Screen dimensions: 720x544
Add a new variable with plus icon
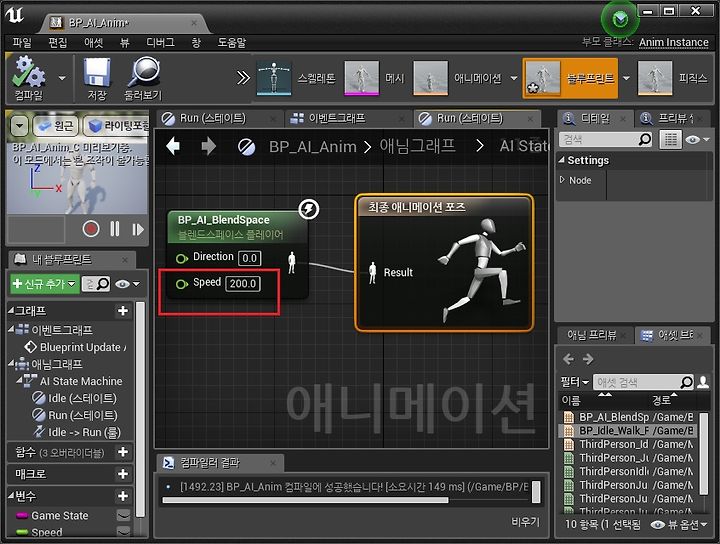pyautogui.click(x=123, y=496)
